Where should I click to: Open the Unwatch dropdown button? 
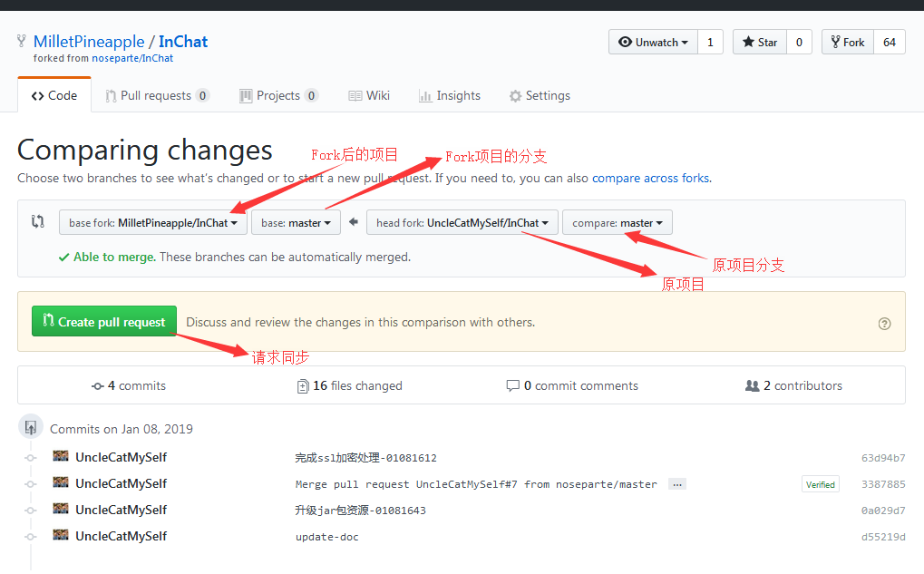[653, 42]
